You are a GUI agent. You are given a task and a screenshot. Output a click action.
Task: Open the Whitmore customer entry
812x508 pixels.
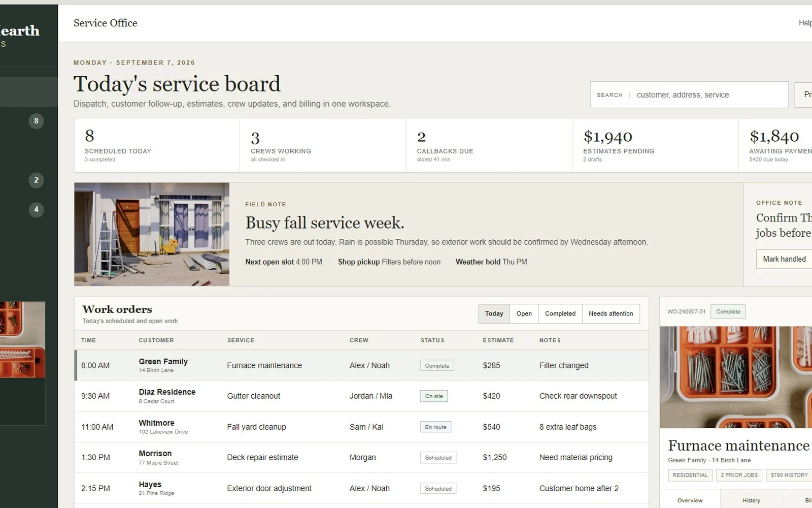156,423
